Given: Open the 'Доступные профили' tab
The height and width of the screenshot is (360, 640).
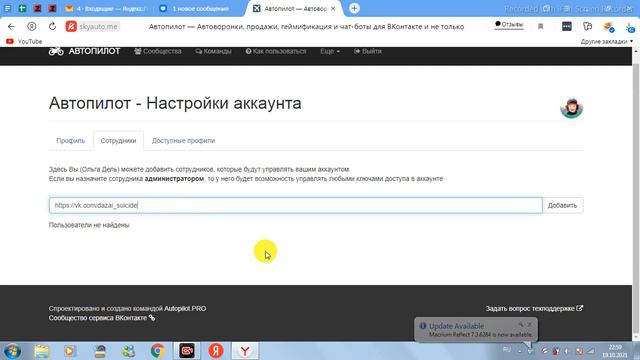Looking at the screenshot, I should tap(183, 140).
